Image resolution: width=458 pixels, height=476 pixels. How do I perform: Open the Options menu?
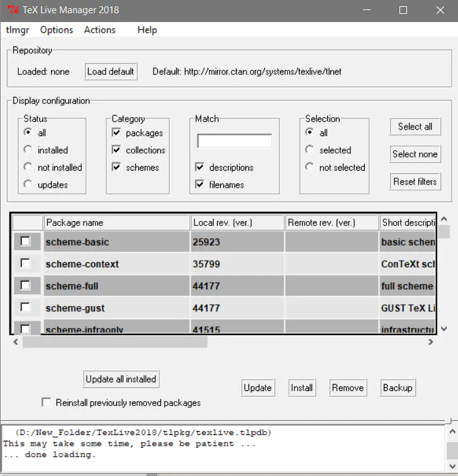pos(57,30)
